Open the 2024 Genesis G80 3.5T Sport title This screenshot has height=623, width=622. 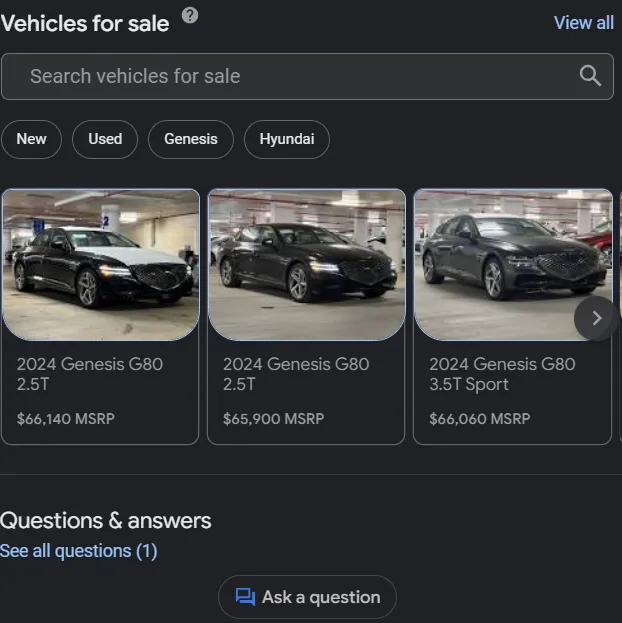[502, 374]
